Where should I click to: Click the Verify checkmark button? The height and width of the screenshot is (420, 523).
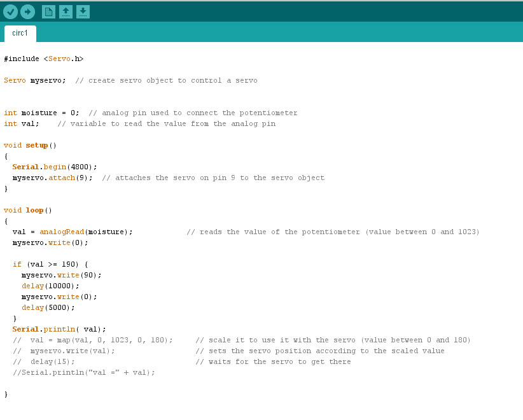pyautogui.click(x=10, y=12)
